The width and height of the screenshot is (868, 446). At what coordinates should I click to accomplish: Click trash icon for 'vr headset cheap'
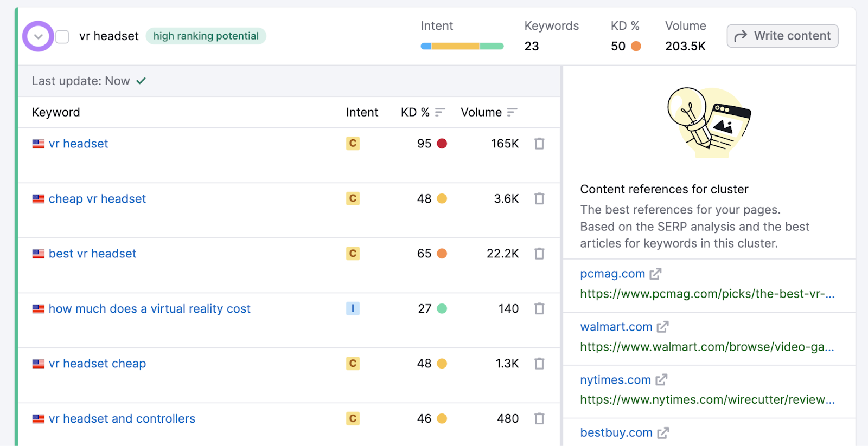539,364
